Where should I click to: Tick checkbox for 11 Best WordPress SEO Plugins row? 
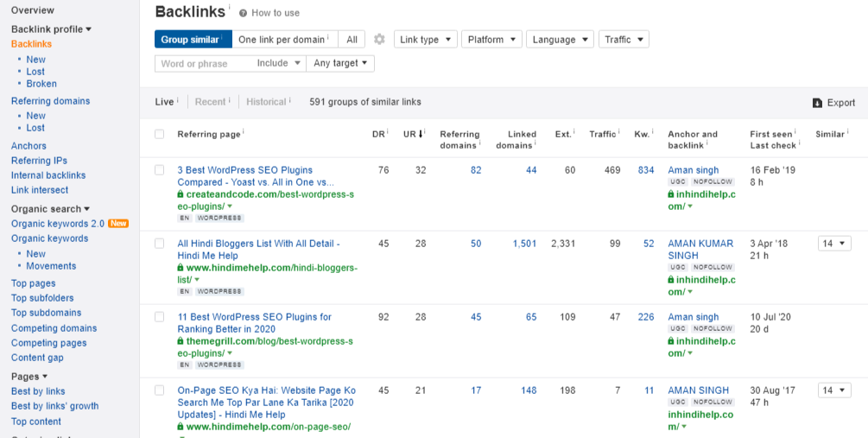pyautogui.click(x=160, y=317)
